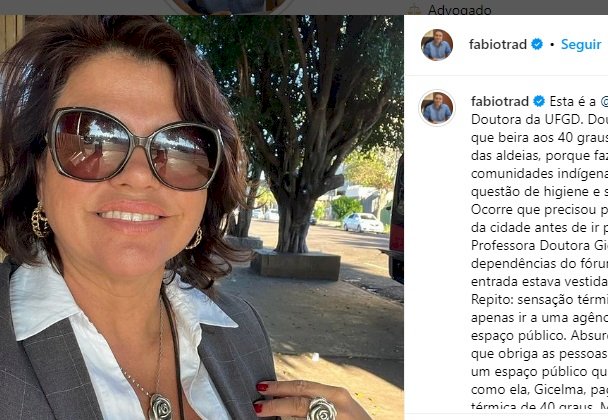Open the fabiotrad username in post header
This screenshot has height=420, width=608.
[x=497, y=45]
